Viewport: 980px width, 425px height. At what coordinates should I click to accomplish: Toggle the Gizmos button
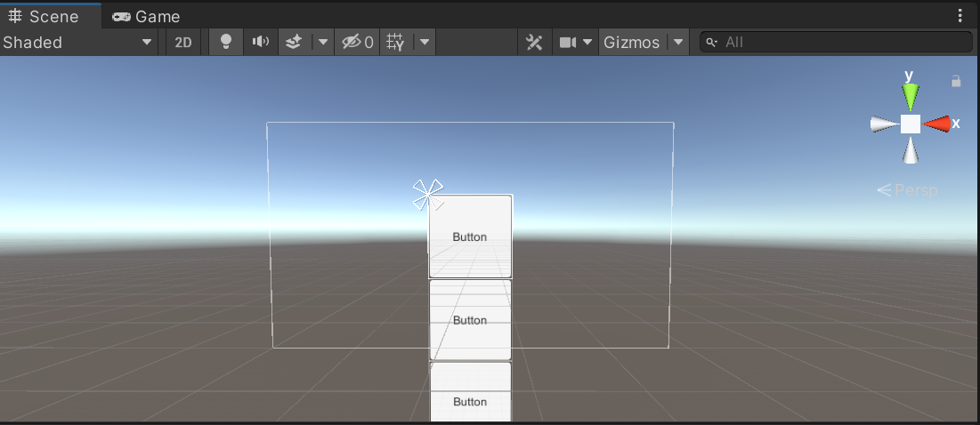click(632, 43)
